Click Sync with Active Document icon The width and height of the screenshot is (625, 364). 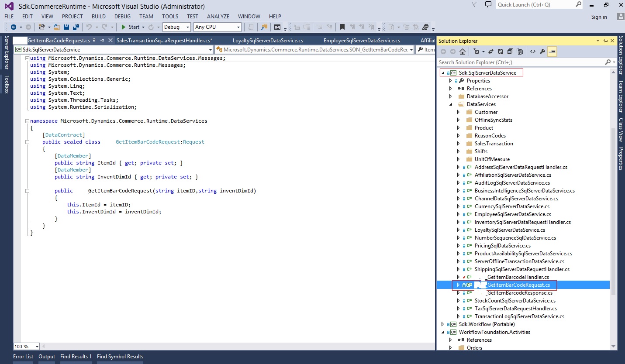pos(491,52)
